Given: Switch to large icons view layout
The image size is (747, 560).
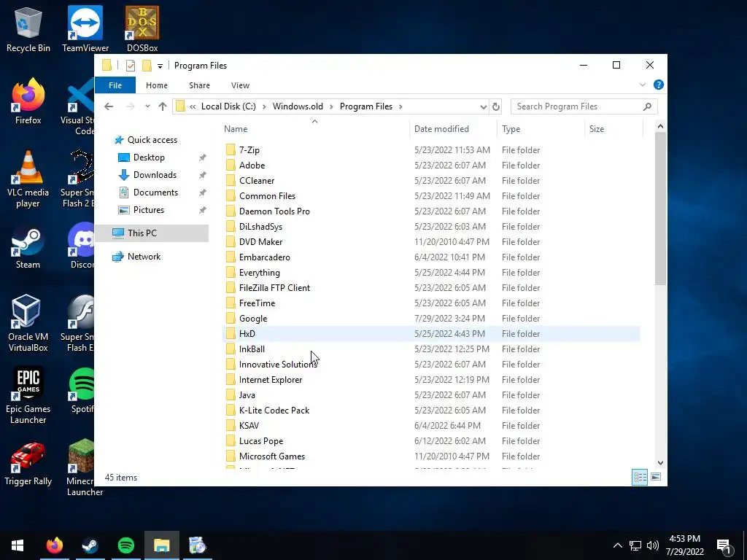Looking at the screenshot, I should pyautogui.click(x=656, y=477).
